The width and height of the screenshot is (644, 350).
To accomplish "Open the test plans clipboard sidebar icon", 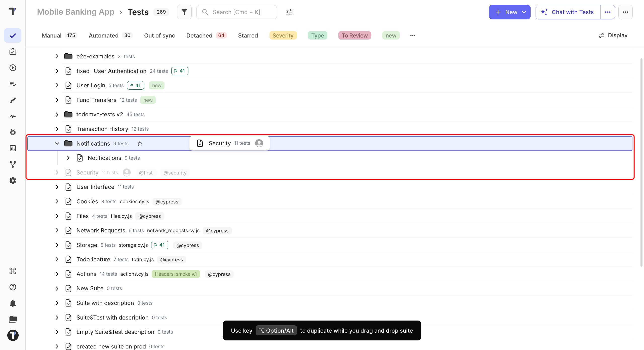I will coord(13,52).
